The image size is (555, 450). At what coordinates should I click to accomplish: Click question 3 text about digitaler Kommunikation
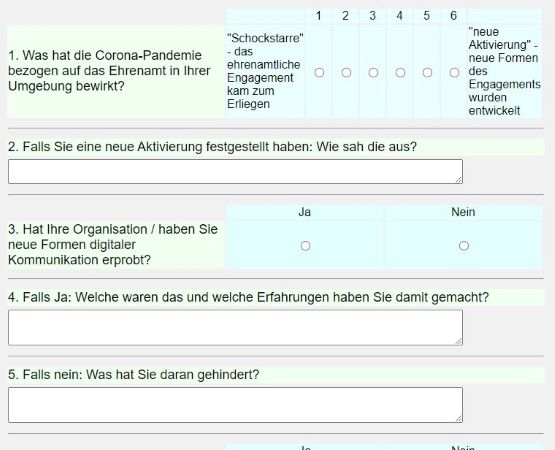click(113, 245)
